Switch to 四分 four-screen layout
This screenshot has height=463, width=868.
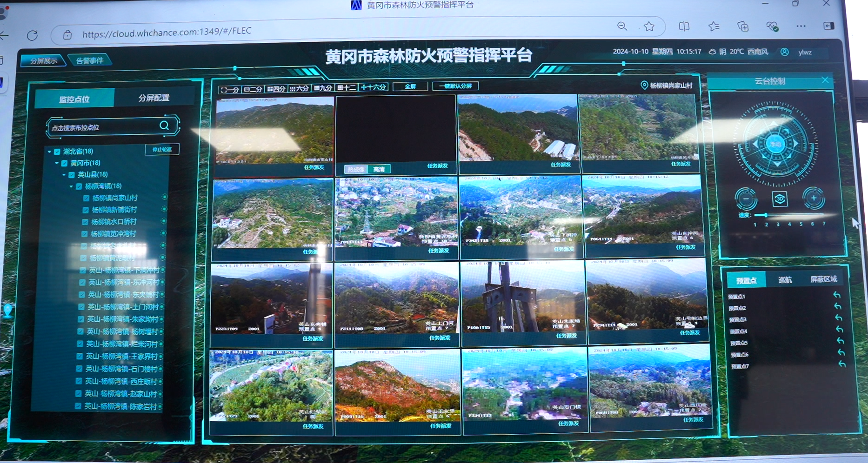coord(276,88)
